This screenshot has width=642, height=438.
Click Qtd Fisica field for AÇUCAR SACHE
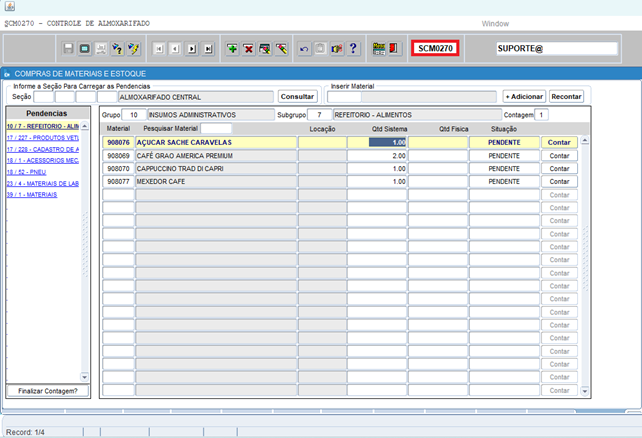pos(438,142)
